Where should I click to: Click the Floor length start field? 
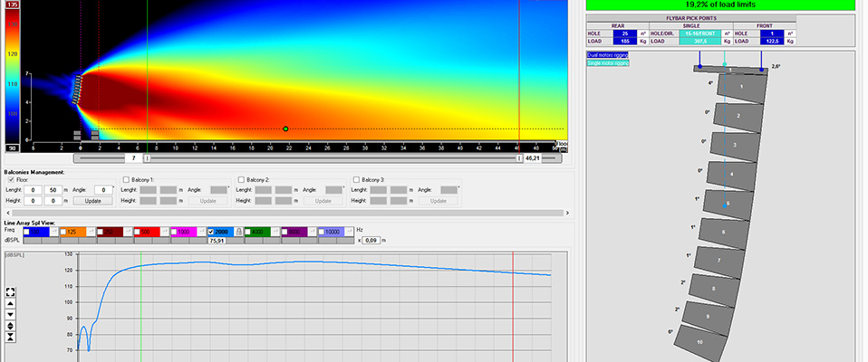pyautogui.click(x=33, y=189)
